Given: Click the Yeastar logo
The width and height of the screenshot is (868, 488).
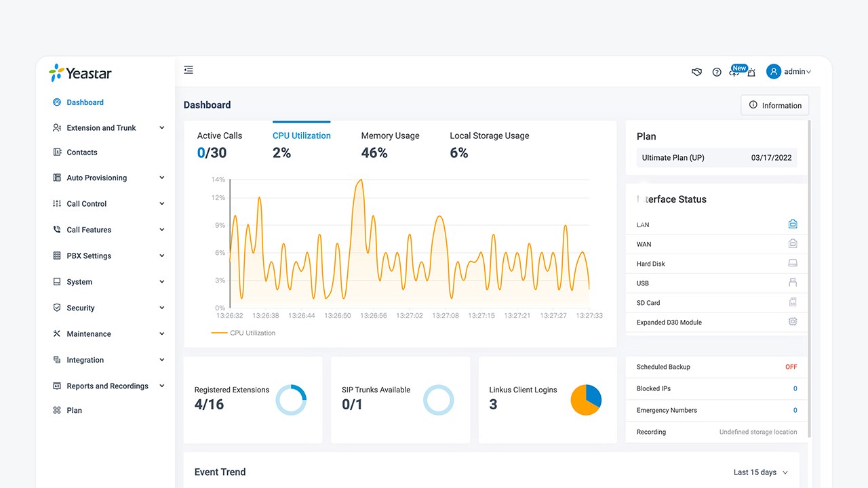Looking at the screenshot, I should [80, 73].
